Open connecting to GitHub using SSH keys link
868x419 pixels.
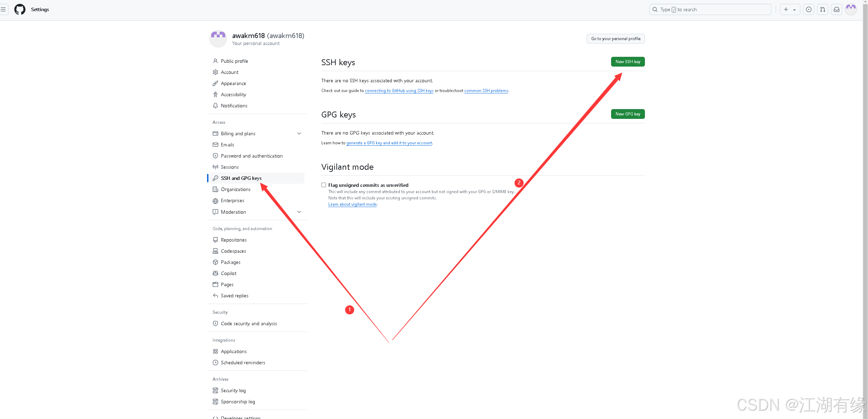[399, 91]
